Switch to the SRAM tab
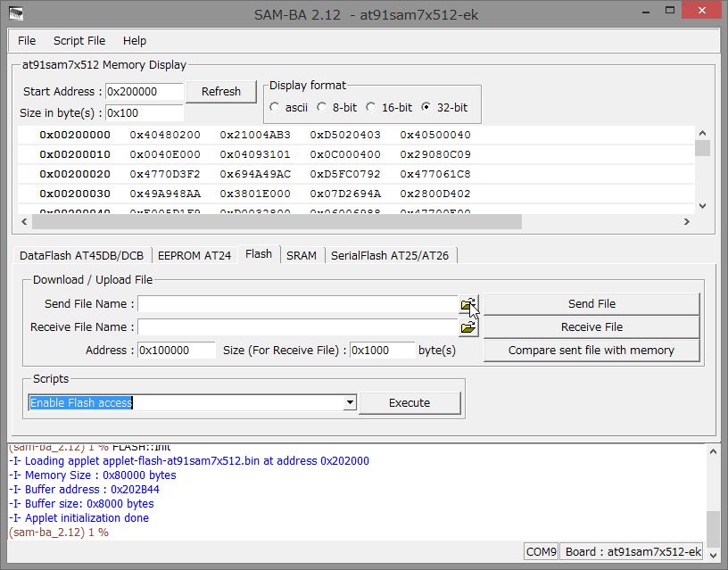 302,256
